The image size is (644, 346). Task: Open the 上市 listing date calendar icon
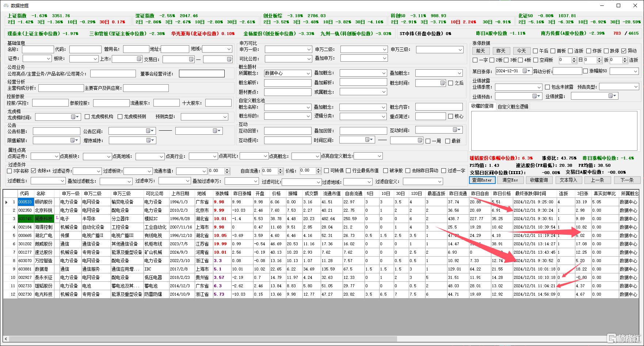[x=139, y=59]
